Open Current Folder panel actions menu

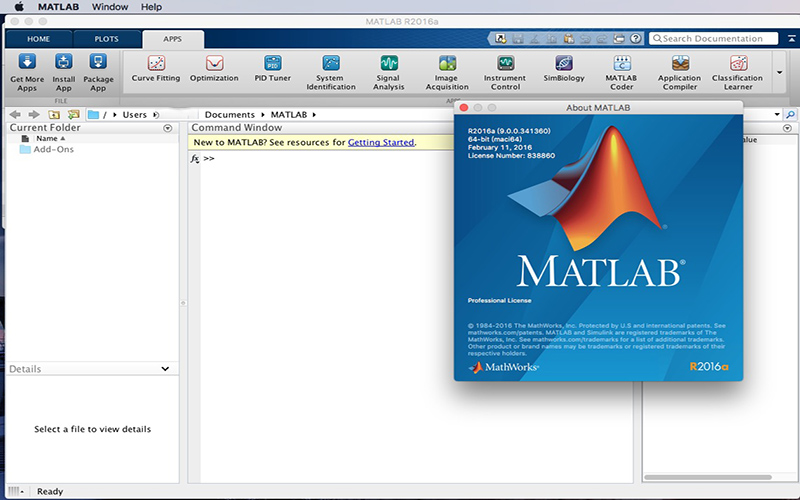[x=167, y=128]
